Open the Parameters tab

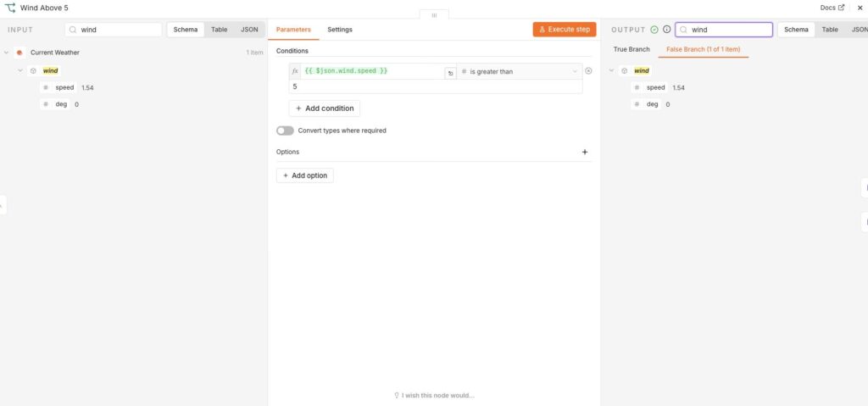pyautogui.click(x=293, y=30)
